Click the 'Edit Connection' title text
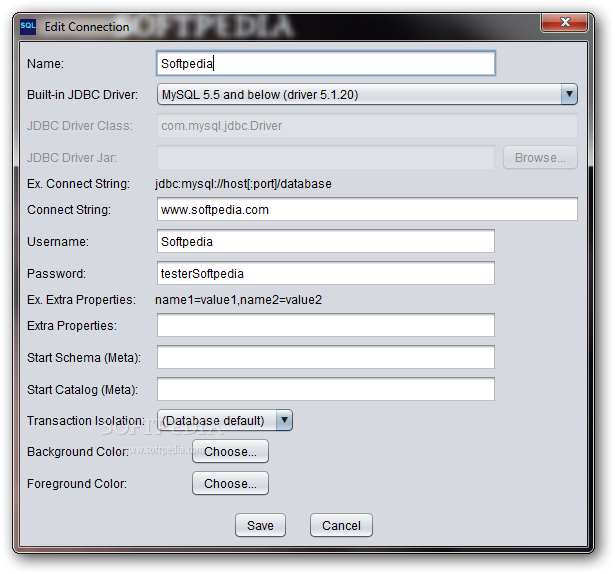This screenshot has height=574, width=615. click(x=87, y=27)
